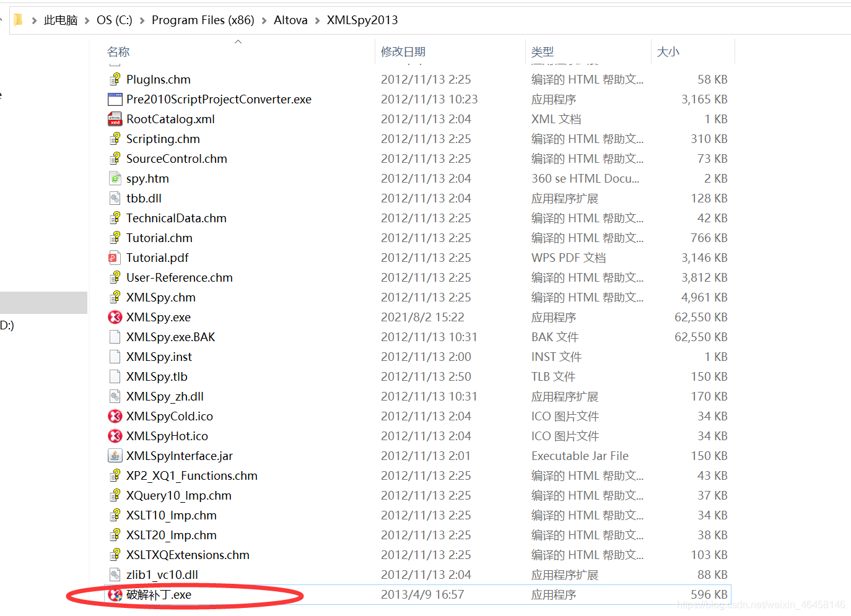Navigate to 此电脑 in the address bar
Image resolution: width=851 pixels, height=616 pixels.
tap(61, 20)
